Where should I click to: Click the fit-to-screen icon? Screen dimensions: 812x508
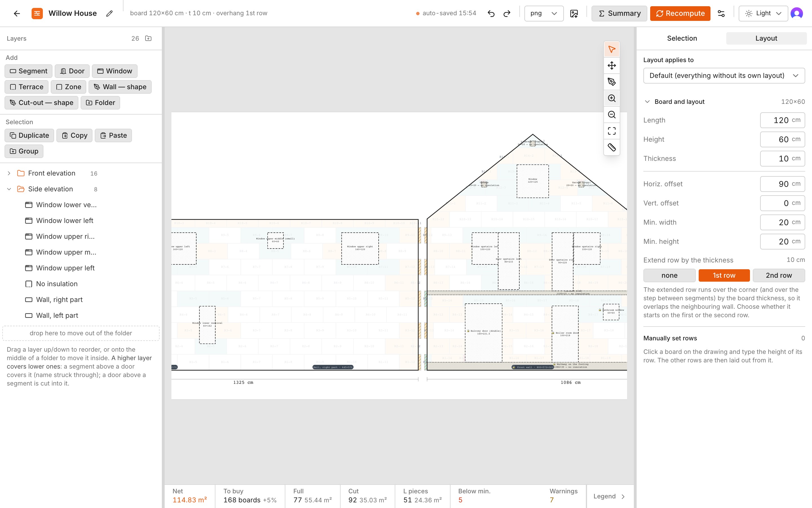click(x=612, y=131)
